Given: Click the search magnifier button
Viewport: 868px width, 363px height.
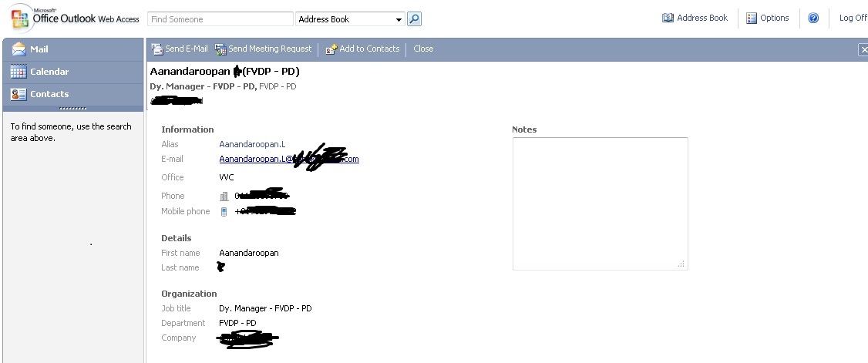Looking at the screenshot, I should (x=414, y=19).
